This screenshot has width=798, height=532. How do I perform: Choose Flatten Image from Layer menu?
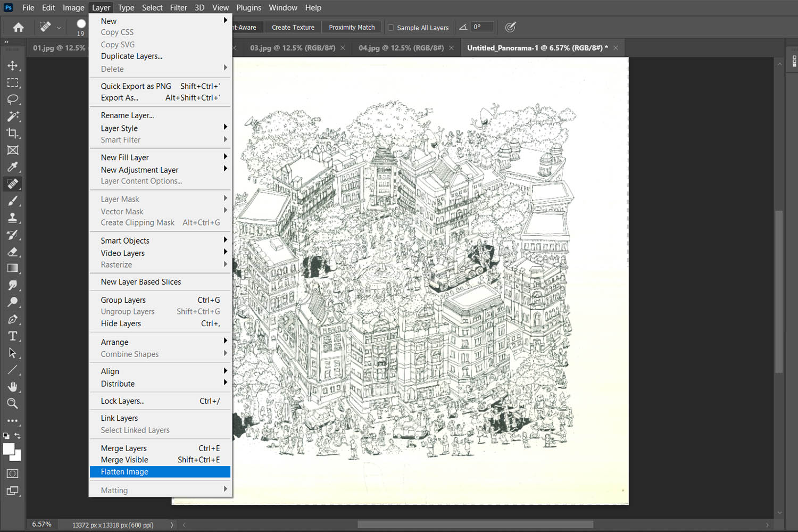point(160,472)
